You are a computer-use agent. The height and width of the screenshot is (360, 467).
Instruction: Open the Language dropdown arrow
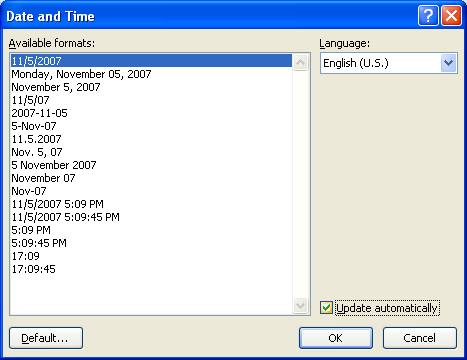pos(448,63)
